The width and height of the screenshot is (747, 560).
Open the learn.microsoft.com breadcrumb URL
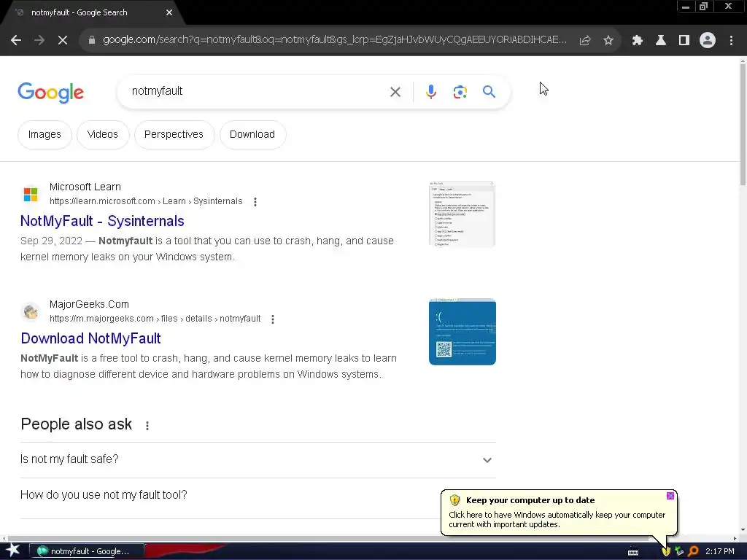[146, 201]
